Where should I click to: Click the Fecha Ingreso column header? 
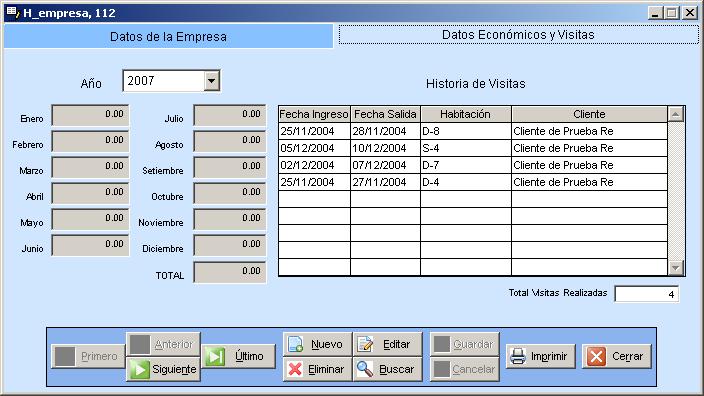pyautogui.click(x=314, y=114)
